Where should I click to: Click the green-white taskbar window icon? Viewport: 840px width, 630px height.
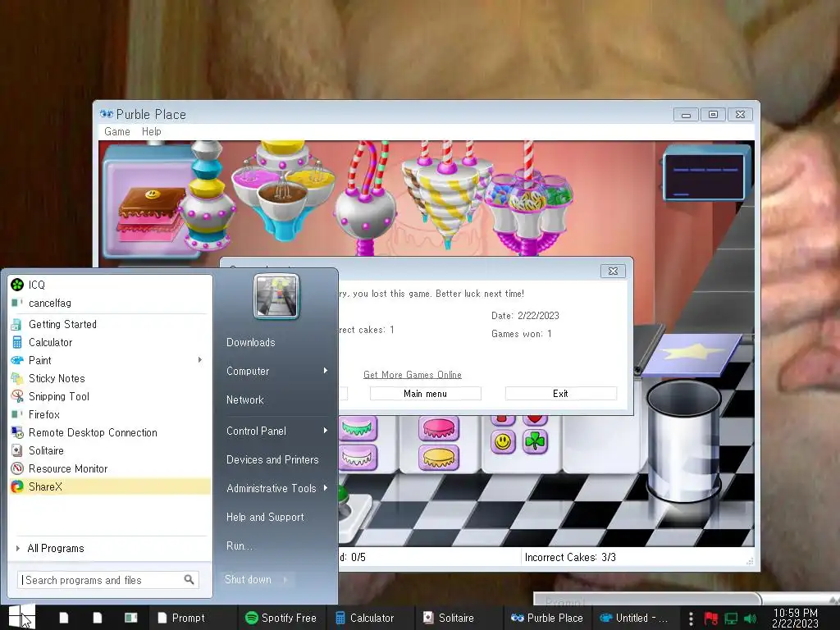[x=130, y=618]
